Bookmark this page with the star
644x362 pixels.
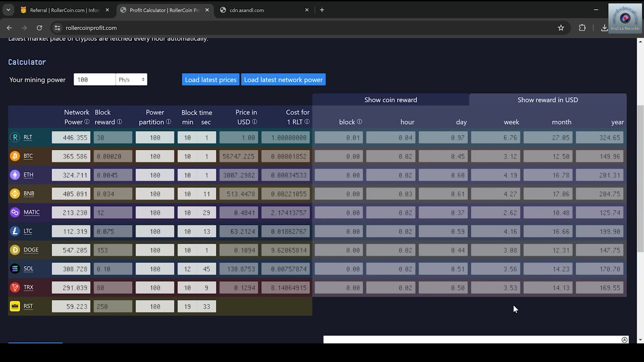[561, 28]
